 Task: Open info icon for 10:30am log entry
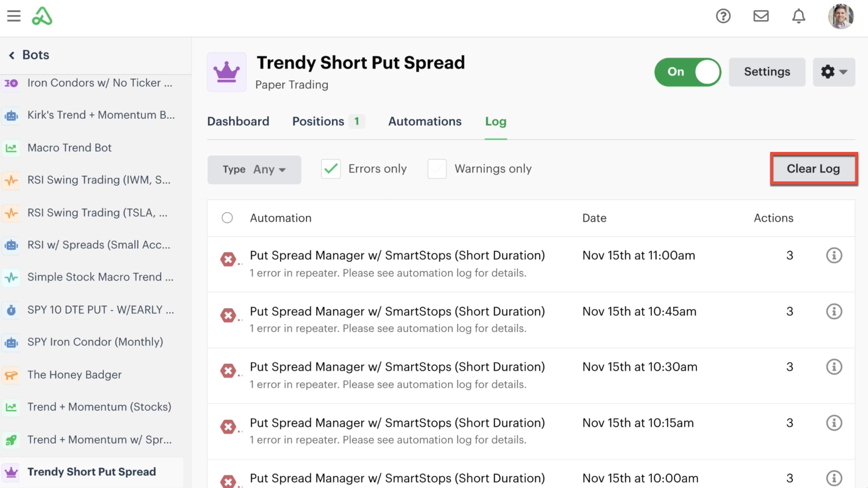click(x=834, y=367)
